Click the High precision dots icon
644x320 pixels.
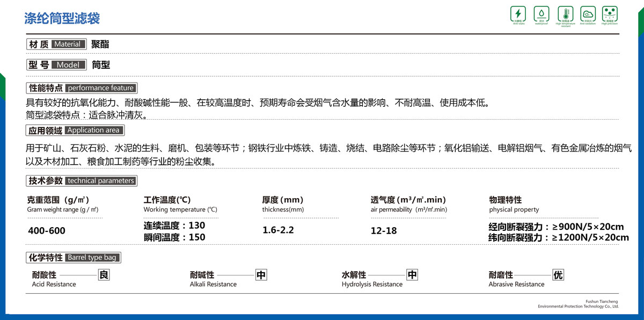[610, 13]
